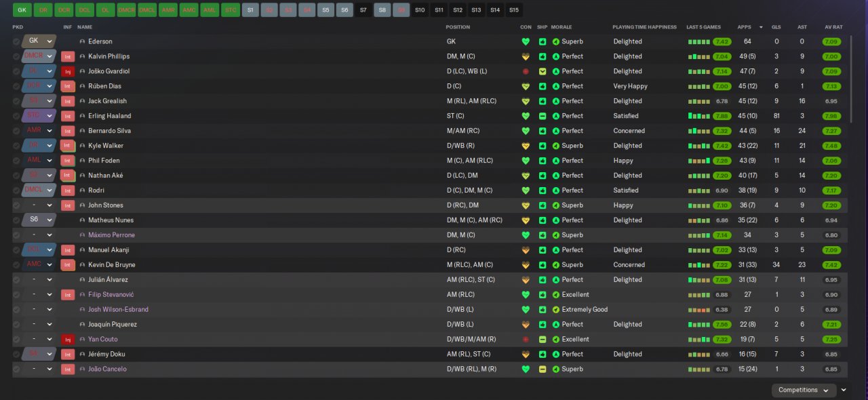Image resolution: width=868 pixels, height=400 pixels.
Task: Open Kevin De Bruyne's AMC position dropdown
Action: (39, 265)
